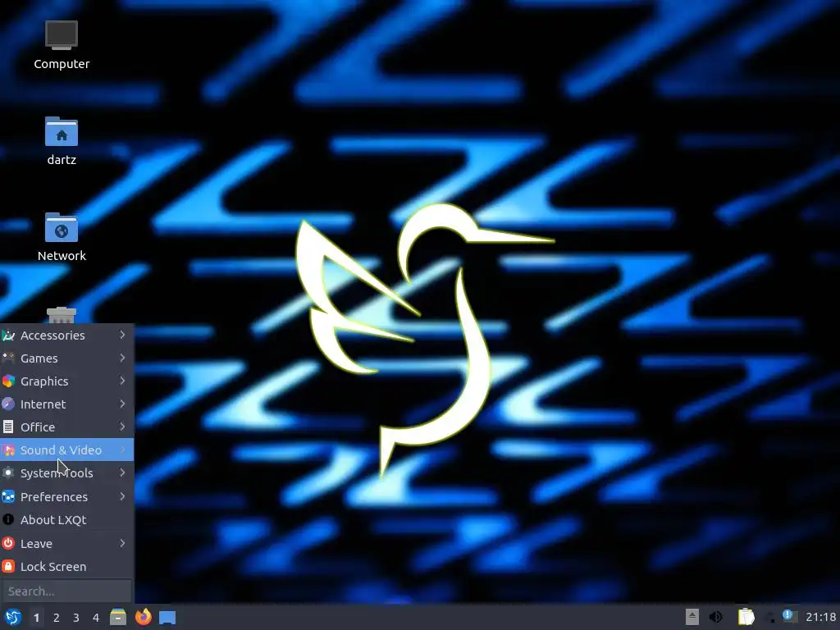Click the Leave menu label

[36, 543]
